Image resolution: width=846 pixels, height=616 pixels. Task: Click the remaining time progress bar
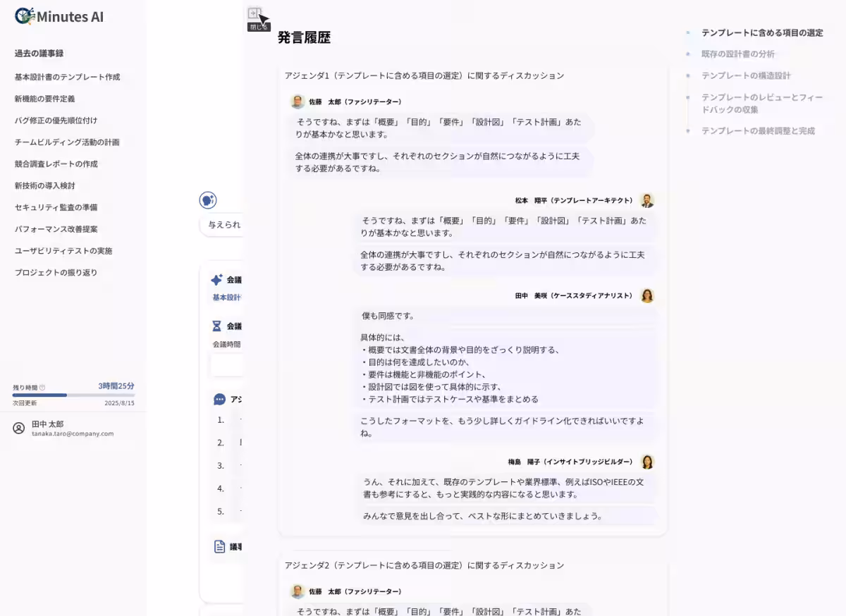[x=73, y=395]
